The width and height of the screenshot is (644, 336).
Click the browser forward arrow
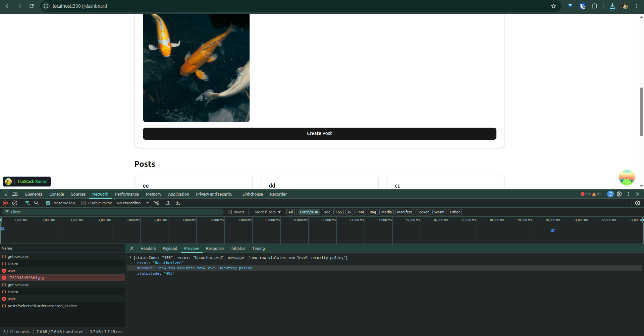[19, 6]
